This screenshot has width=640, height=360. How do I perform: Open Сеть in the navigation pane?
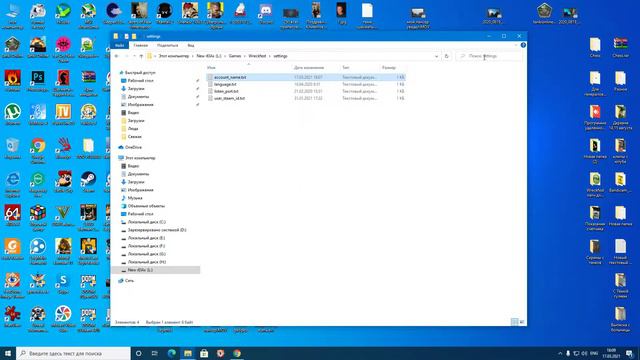pos(129,281)
